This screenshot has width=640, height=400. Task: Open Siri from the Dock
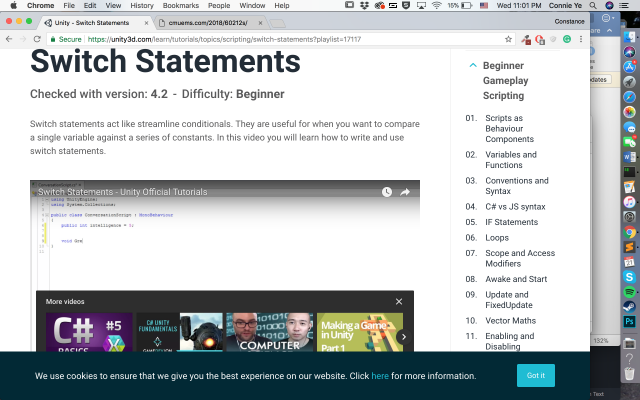point(629,52)
